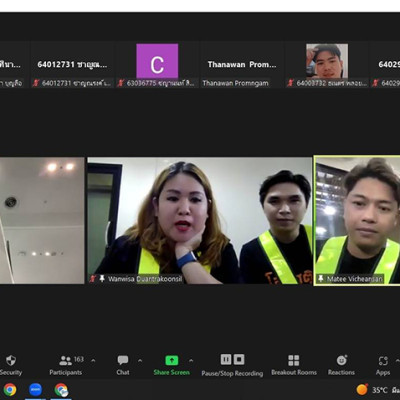Click the muted mic icon beside 64012731
The width and height of the screenshot is (400, 400).
pyautogui.click(x=36, y=83)
